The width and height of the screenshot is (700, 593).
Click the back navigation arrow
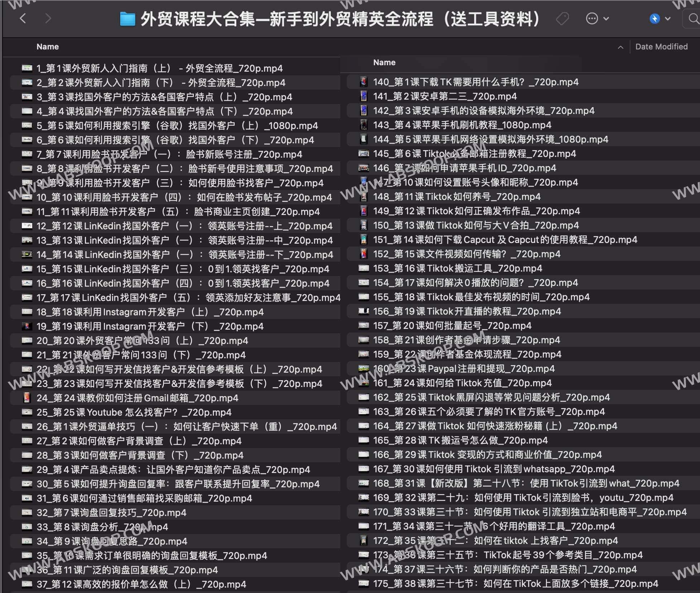coord(23,18)
